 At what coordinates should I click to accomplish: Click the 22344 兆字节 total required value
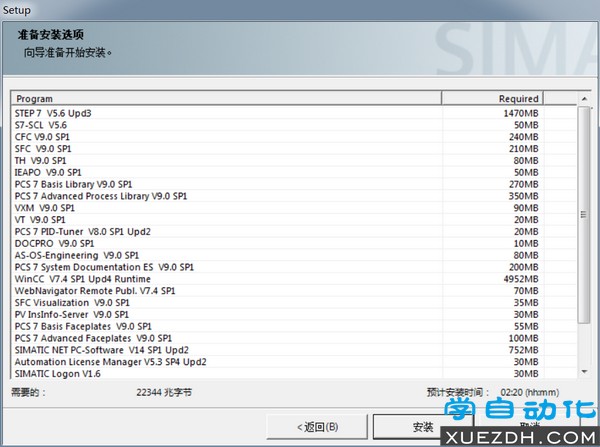point(164,392)
